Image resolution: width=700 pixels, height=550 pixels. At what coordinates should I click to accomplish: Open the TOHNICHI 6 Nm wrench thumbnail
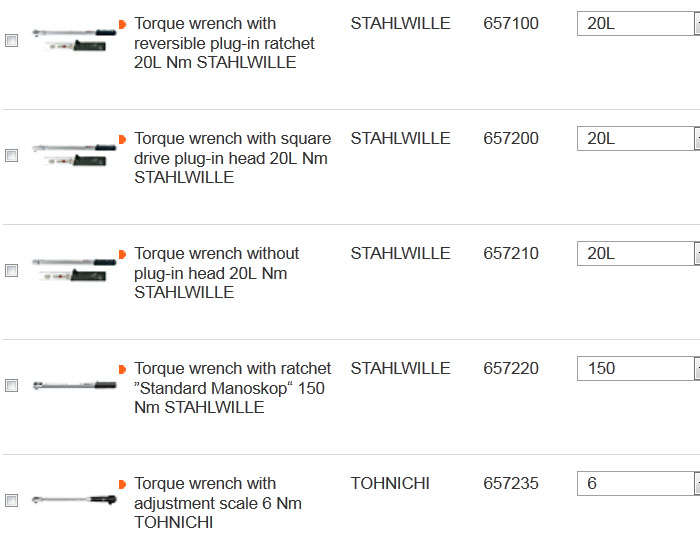74,498
